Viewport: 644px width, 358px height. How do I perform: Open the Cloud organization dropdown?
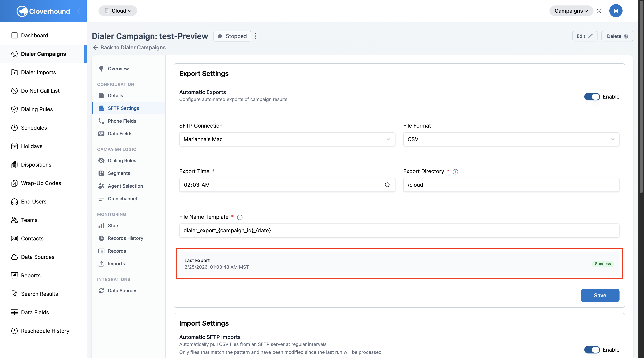[118, 11]
